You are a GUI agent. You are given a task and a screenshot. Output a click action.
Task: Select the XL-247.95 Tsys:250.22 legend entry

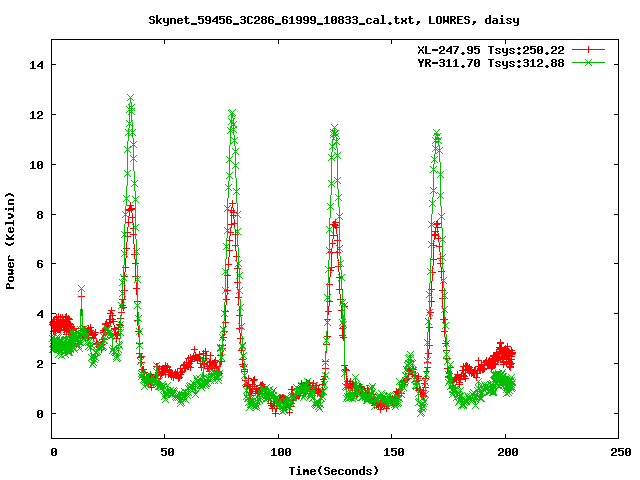[491, 50]
